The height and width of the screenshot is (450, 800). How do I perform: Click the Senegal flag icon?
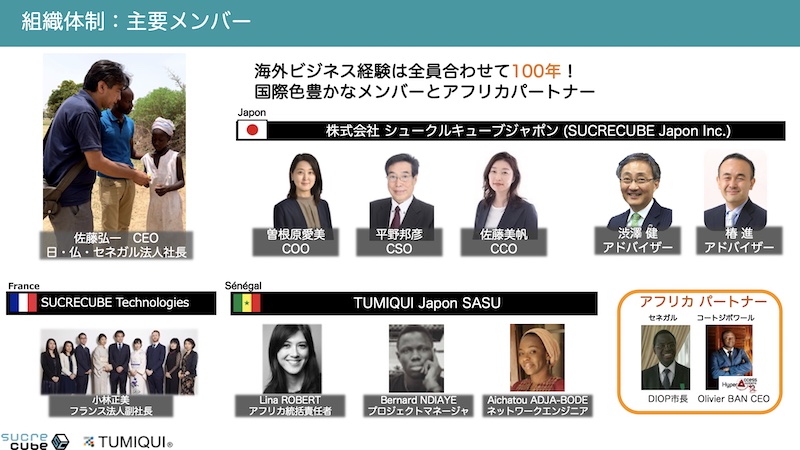247,303
